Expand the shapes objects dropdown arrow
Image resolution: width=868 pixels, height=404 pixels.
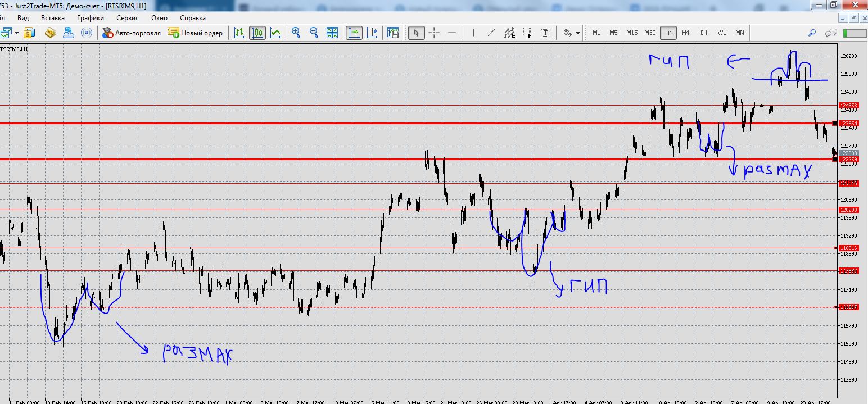coord(578,33)
